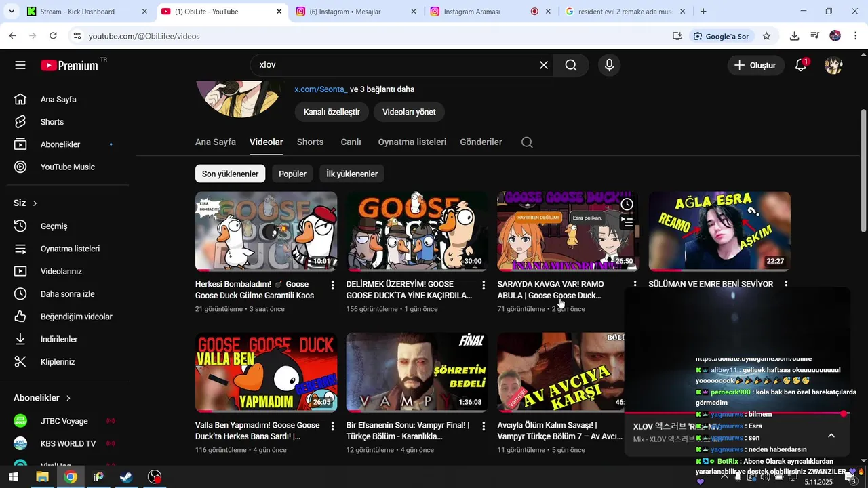This screenshot has height=488, width=868.
Task: Start voice search with microphone icon
Action: coord(609,65)
